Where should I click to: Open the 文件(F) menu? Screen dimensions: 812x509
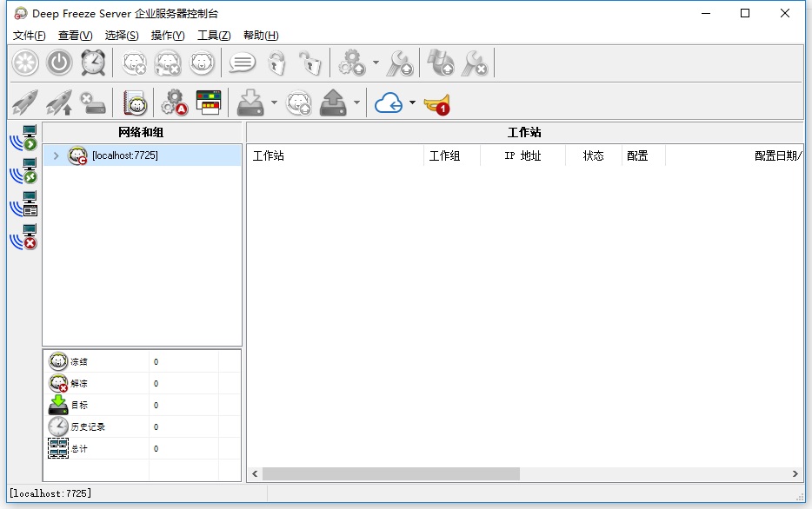point(29,35)
